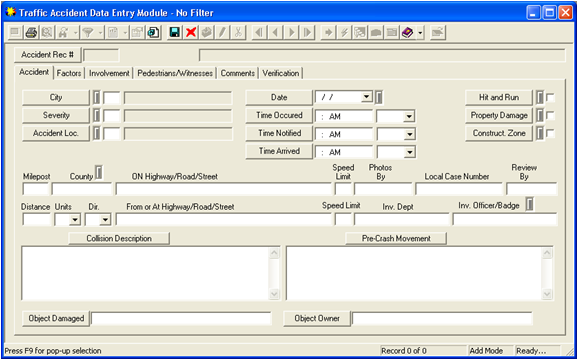Click the City button
Viewport: 577px width, 360px height.
pyautogui.click(x=56, y=98)
